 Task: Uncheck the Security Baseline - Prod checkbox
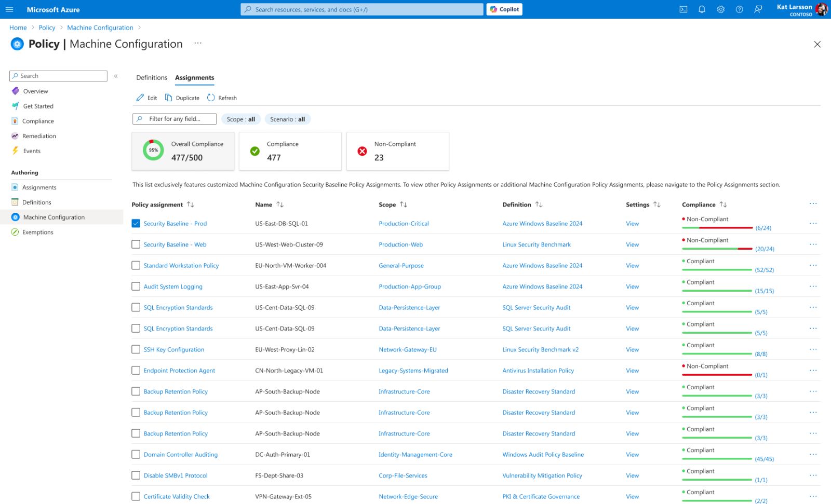(136, 224)
